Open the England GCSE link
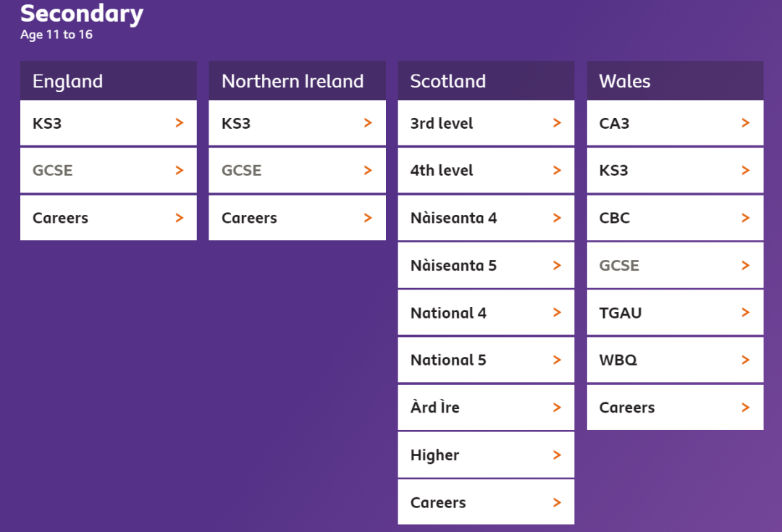Screen dimensions: 782x532 click(53, 171)
